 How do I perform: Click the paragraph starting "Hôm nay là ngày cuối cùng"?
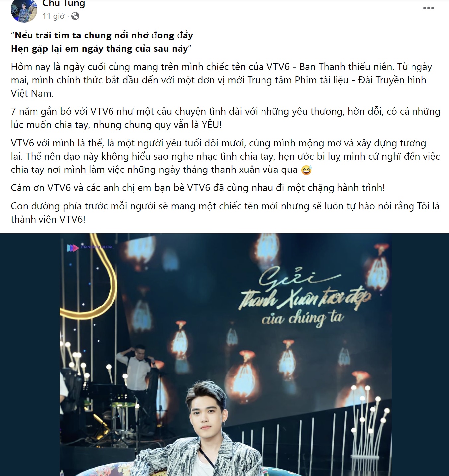(221, 80)
